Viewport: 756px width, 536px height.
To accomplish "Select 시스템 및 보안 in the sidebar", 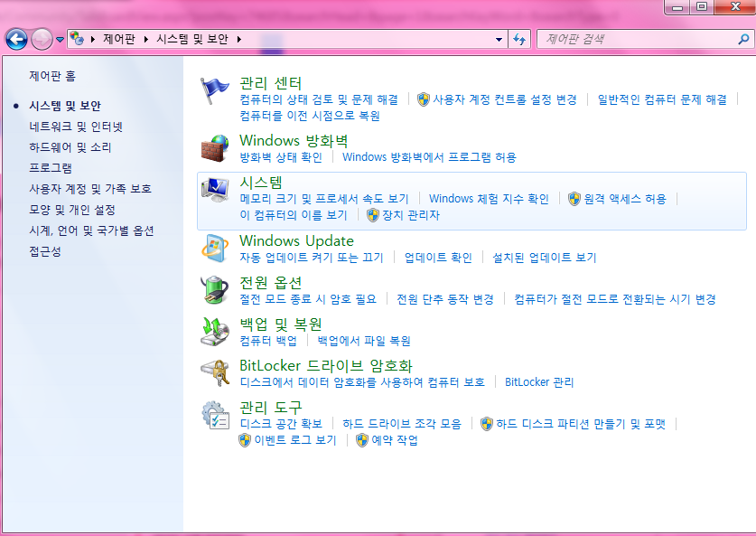I will tap(65, 106).
